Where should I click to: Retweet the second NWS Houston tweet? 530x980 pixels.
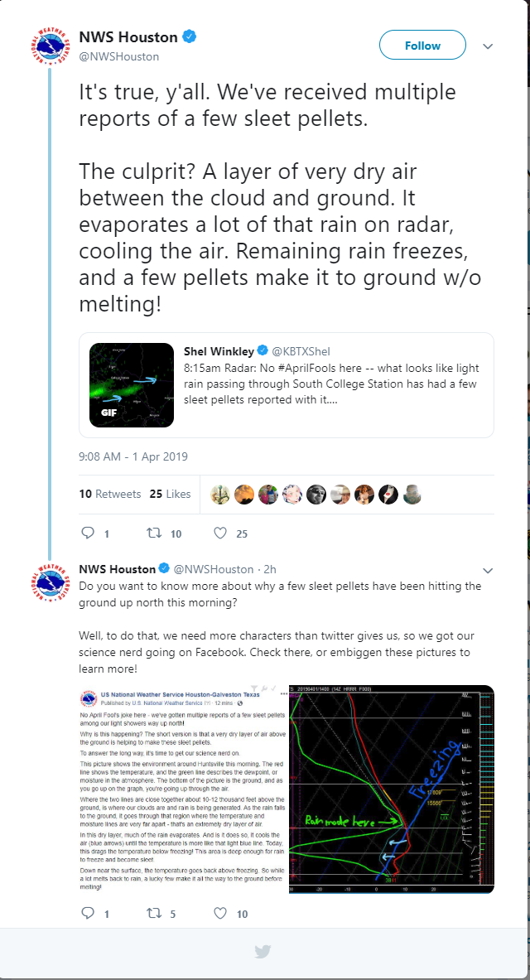[154, 913]
